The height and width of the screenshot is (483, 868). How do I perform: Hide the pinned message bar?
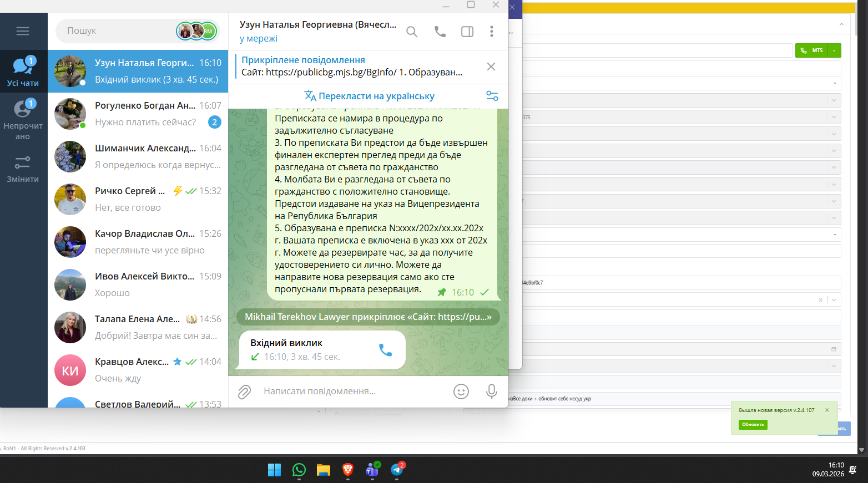tap(491, 67)
